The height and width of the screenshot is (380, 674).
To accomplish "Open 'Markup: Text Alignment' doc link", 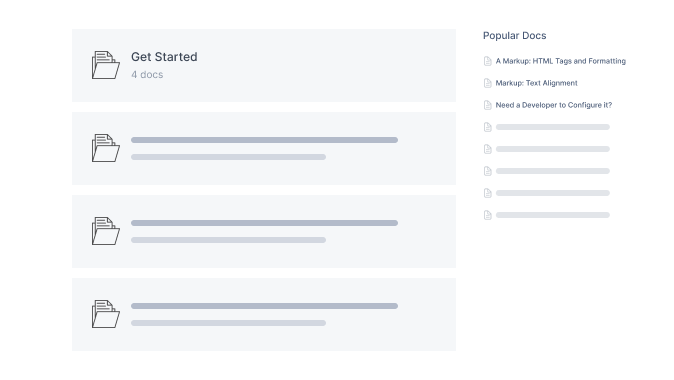I will (536, 83).
